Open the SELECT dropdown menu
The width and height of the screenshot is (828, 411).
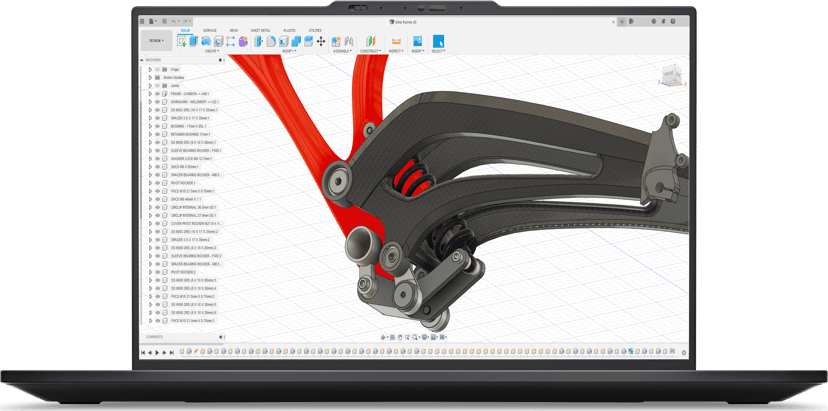pyautogui.click(x=438, y=51)
